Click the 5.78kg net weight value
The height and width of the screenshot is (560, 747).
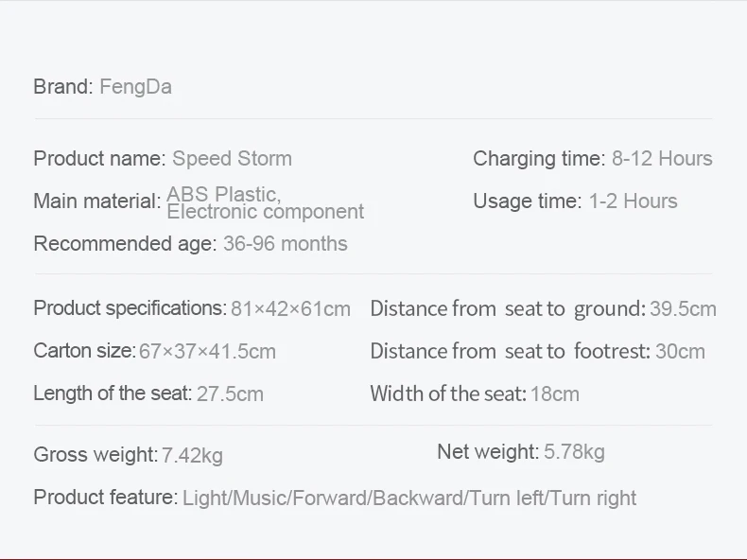coord(575,452)
